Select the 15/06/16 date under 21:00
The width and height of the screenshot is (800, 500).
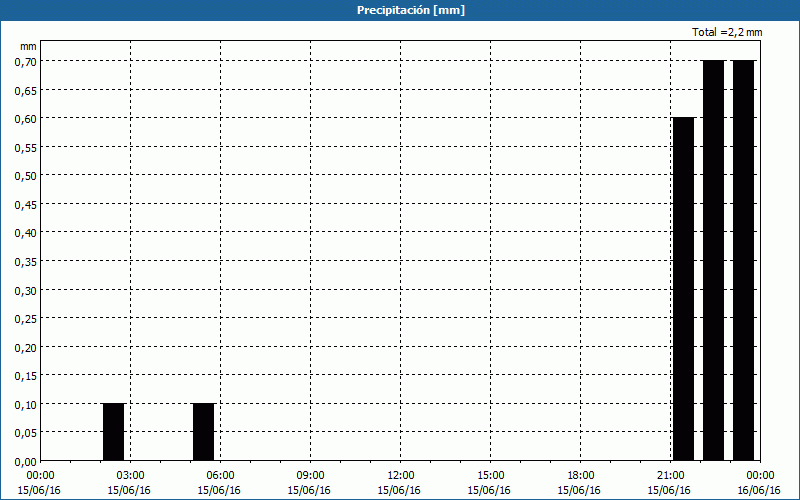point(669,490)
